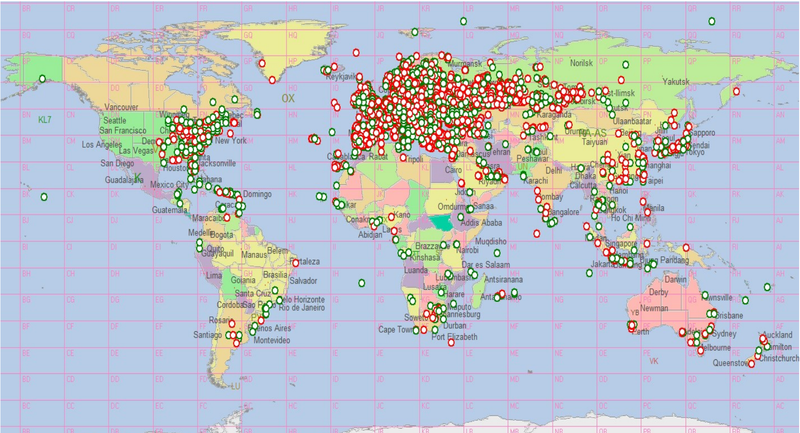The image size is (800, 433).
Task: Click the Vancouver city label
Action: click(121, 107)
